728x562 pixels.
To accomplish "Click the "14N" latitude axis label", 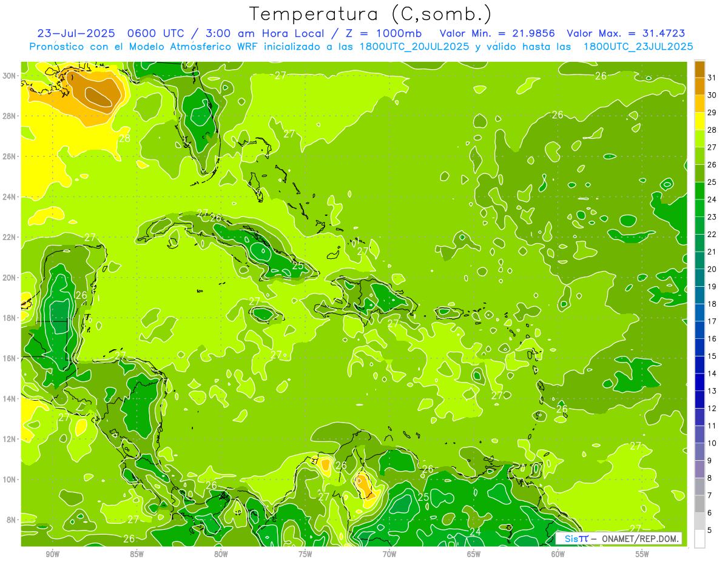I will click(10, 398).
